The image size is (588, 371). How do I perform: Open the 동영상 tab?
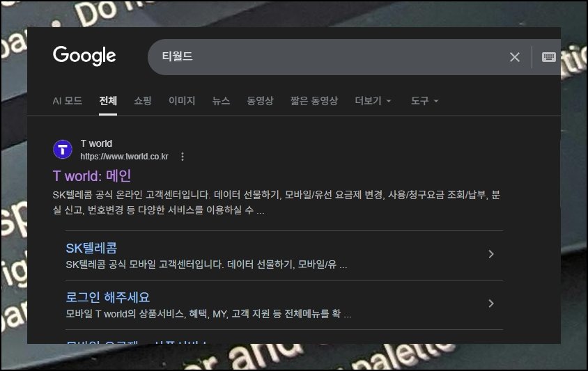coord(260,101)
